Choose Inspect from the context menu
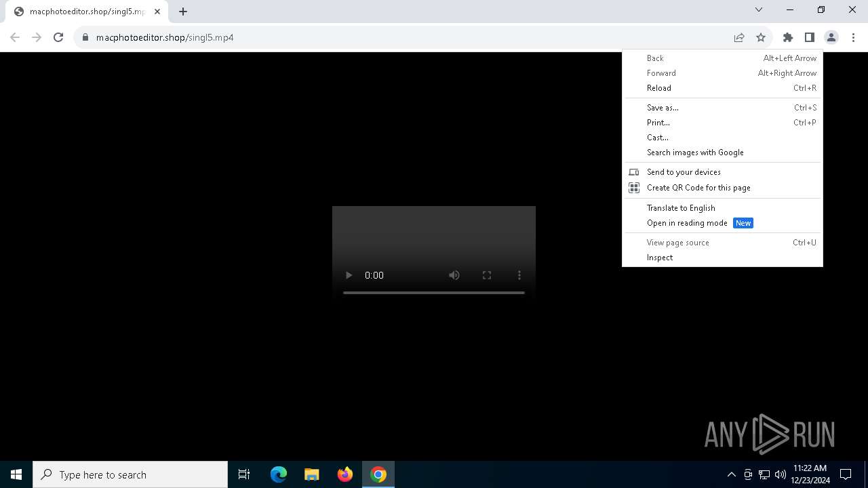Screen dimensions: 868x488 point(722,258)
